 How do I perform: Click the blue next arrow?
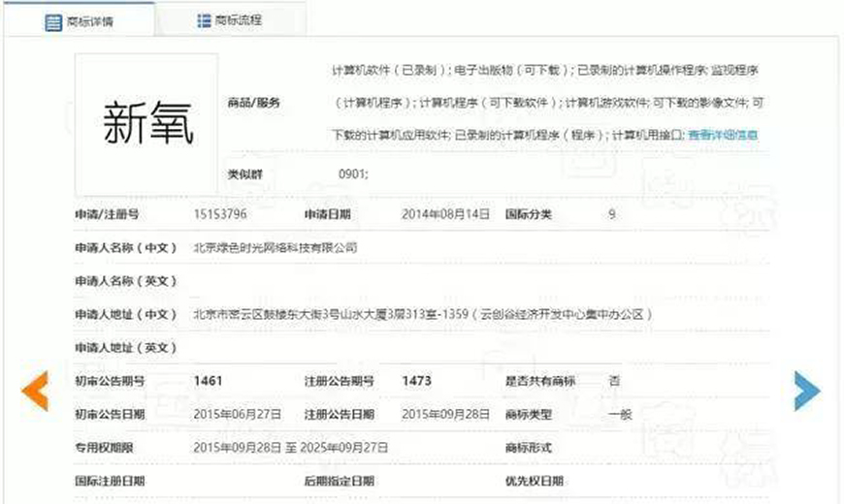[x=806, y=390]
